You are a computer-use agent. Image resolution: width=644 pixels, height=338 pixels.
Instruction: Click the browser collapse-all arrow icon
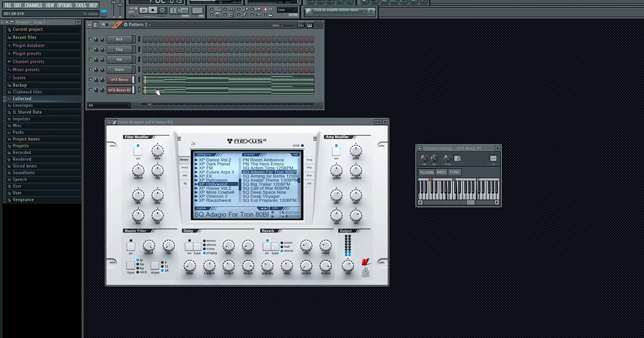(7, 22)
